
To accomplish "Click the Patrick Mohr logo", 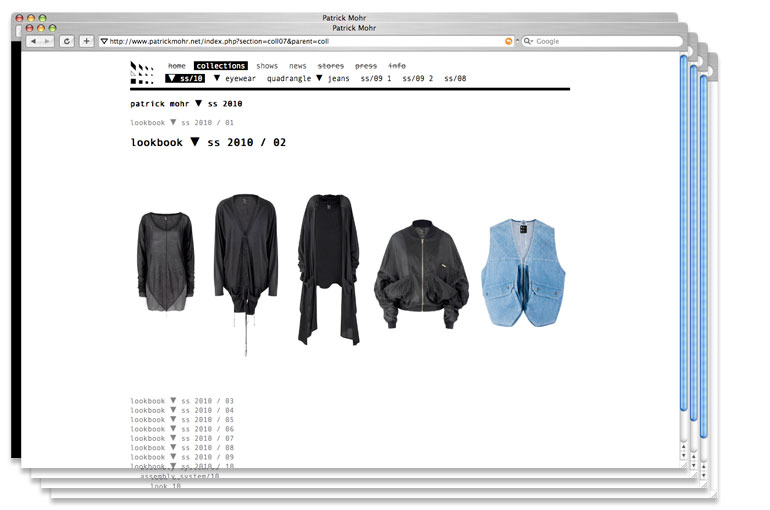I will pos(142,73).
